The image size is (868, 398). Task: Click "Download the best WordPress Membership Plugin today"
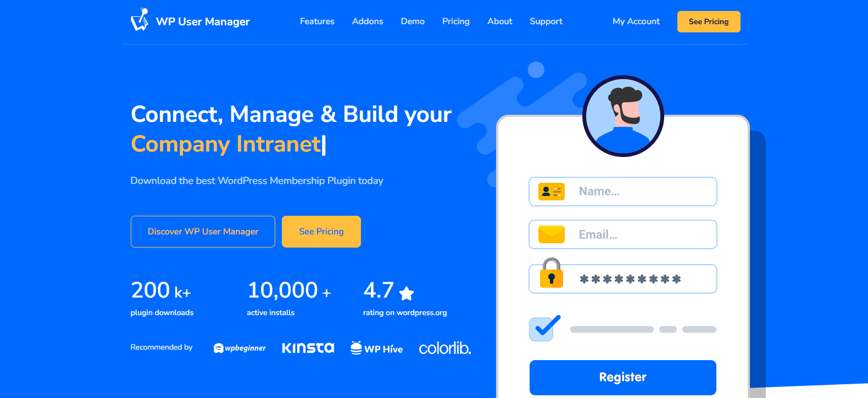(x=257, y=181)
